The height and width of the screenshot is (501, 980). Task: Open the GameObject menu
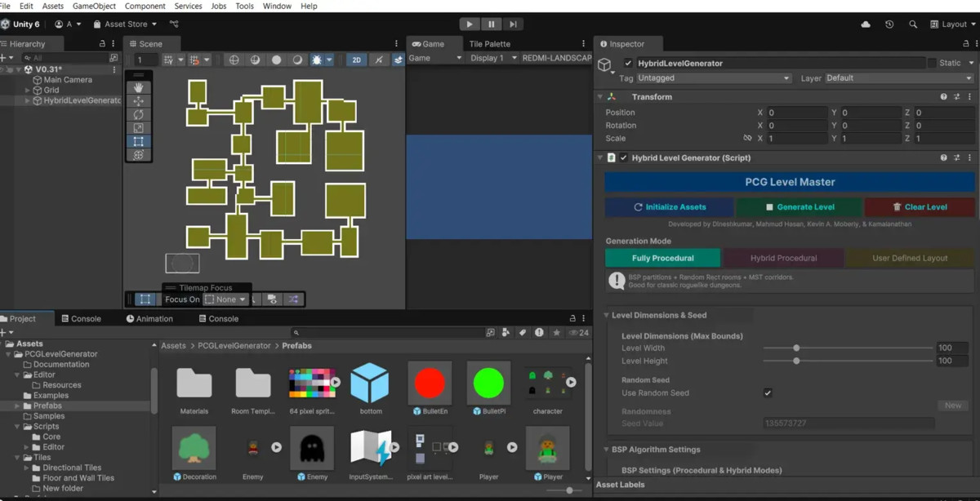94,6
